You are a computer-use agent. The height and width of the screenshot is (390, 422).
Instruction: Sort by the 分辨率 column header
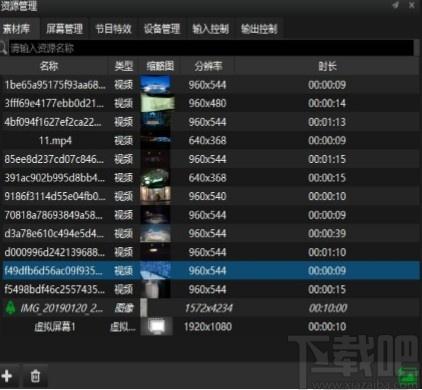pyautogui.click(x=208, y=66)
